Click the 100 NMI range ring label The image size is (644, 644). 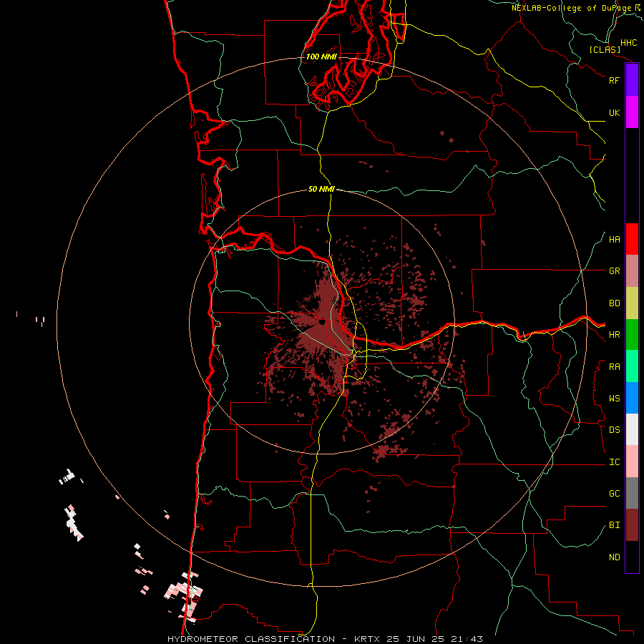click(321, 57)
